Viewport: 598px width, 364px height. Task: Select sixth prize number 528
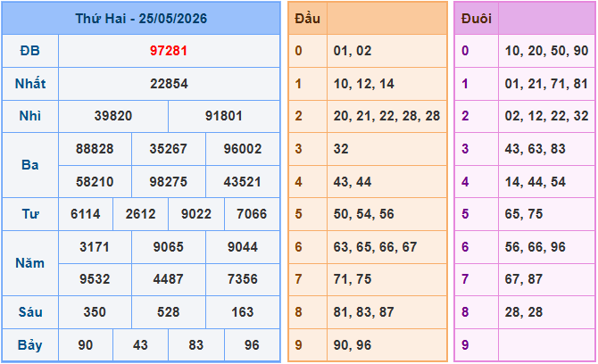pyautogui.click(x=168, y=312)
